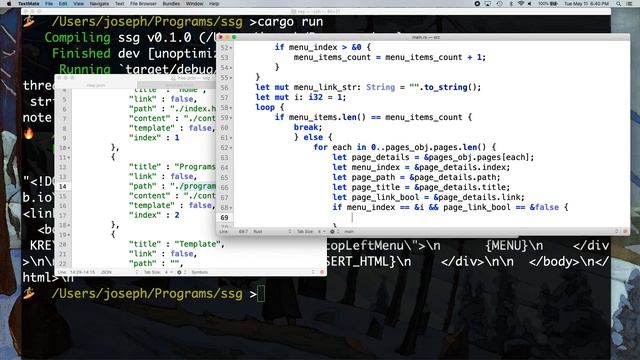Open bundle gear menu in JSON window status bar

pos(181,272)
